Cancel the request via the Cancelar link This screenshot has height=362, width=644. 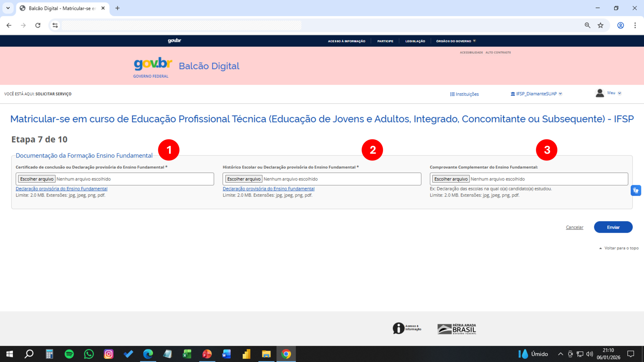tap(574, 227)
